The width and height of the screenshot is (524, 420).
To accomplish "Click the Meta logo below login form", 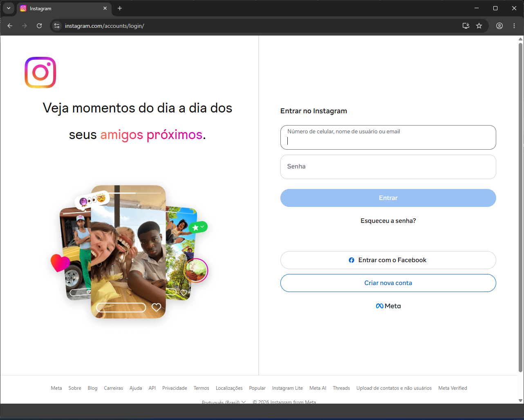I will [x=388, y=306].
